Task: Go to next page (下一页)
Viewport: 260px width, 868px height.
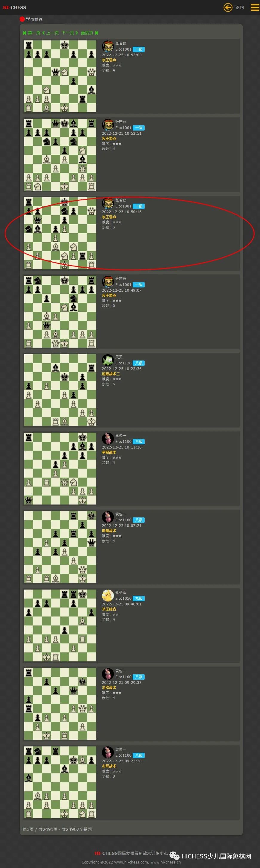Action: [x=70, y=33]
